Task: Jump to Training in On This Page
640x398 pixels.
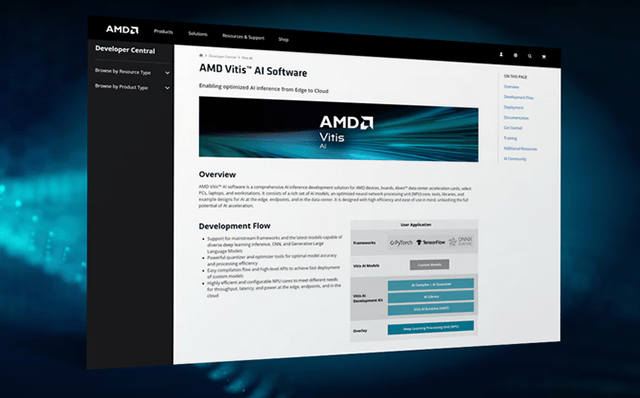Action: click(x=510, y=138)
